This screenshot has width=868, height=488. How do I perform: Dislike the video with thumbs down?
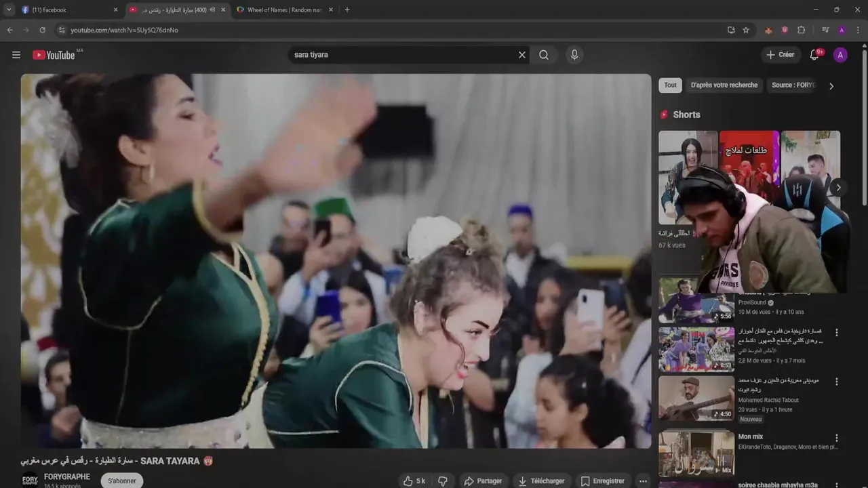click(x=443, y=481)
